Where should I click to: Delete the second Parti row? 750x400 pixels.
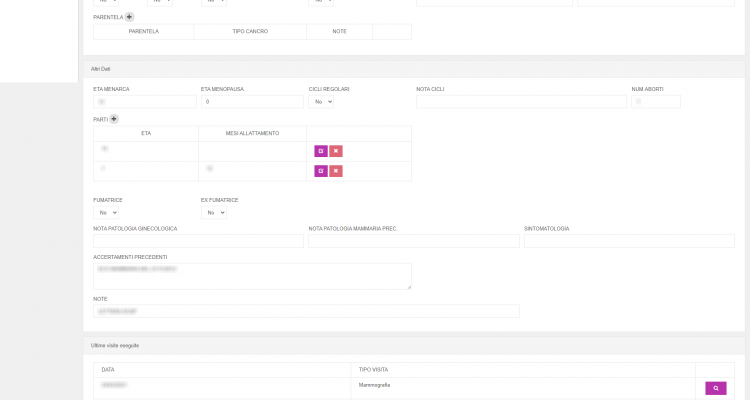(336, 171)
